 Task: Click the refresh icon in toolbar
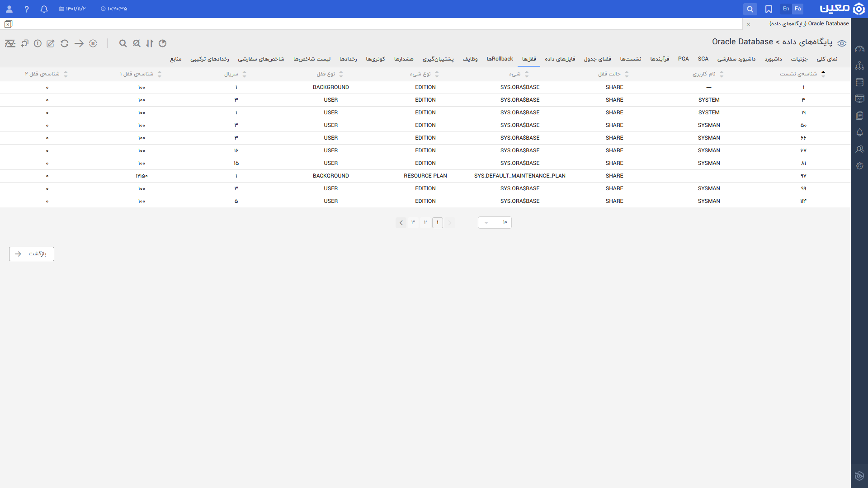point(65,43)
